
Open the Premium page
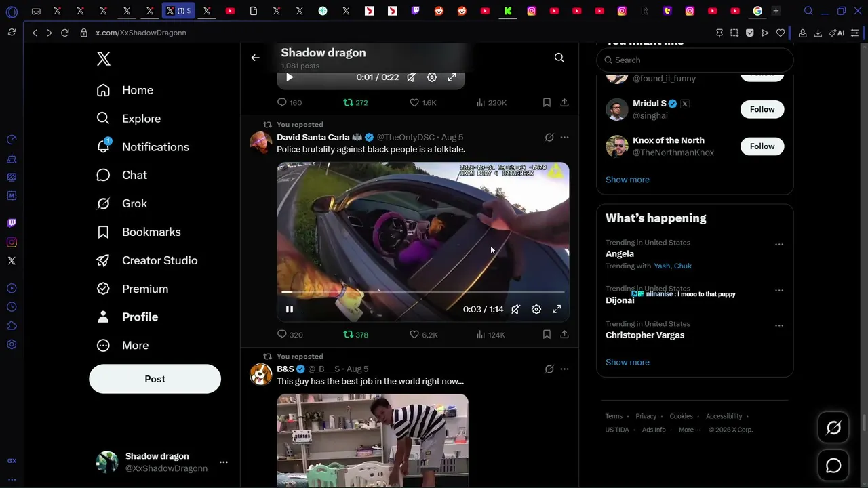click(x=132, y=289)
